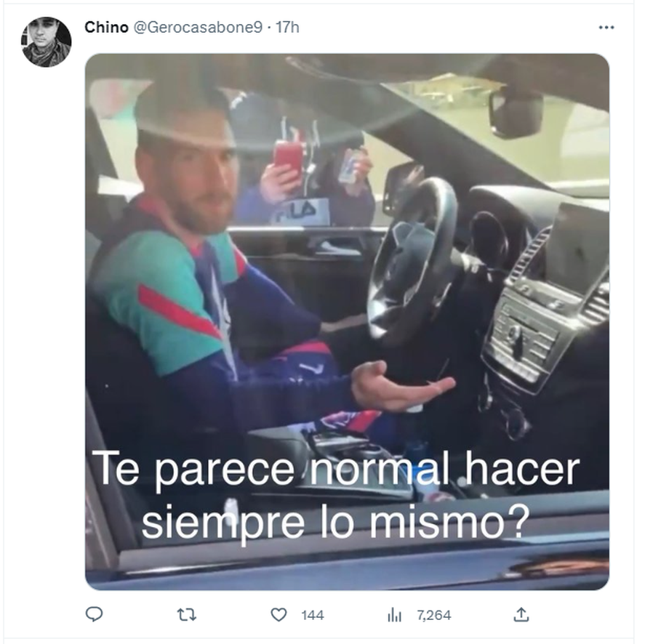Viewport: 645px width, 644px height.
Task: Click the display name Chino
Action: pos(107,27)
